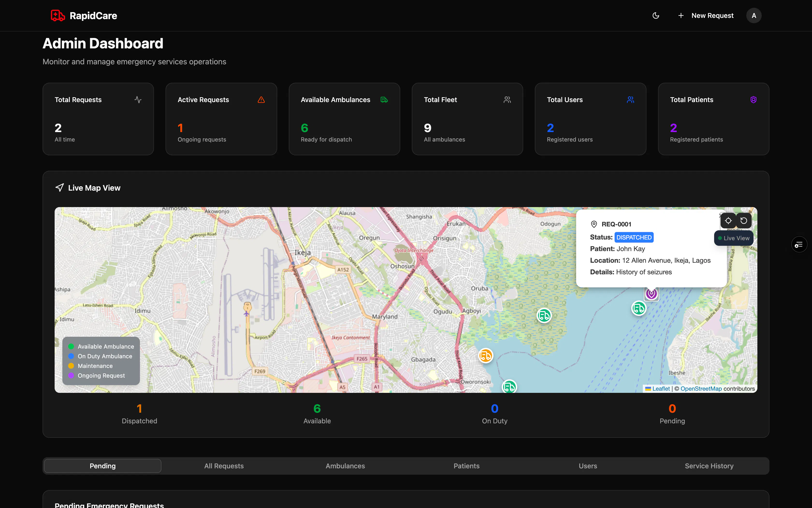
Task: Open the New Request form
Action: [x=706, y=15]
